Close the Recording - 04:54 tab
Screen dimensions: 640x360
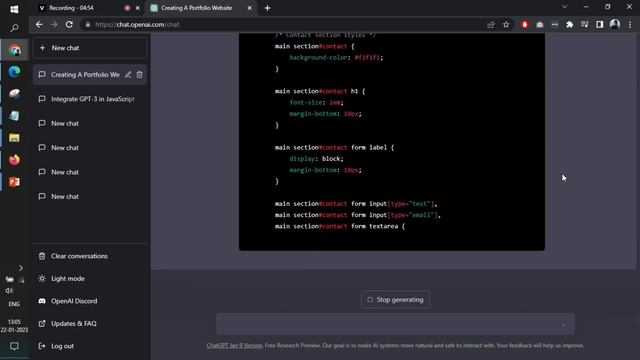click(x=138, y=8)
